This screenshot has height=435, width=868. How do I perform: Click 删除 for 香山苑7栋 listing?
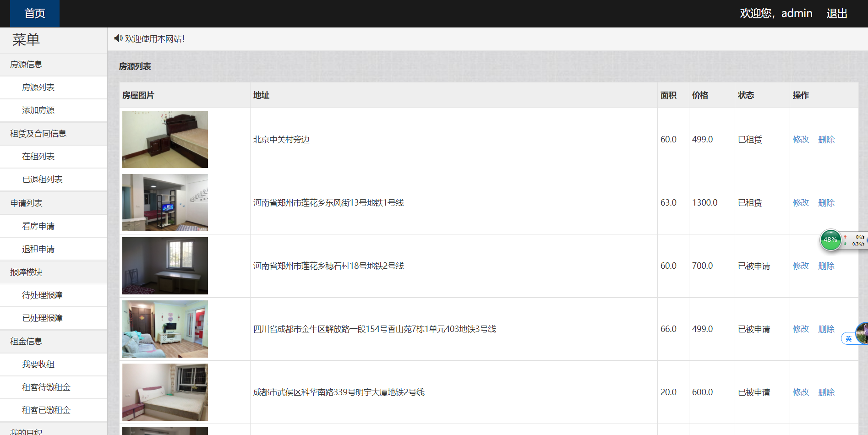point(826,329)
